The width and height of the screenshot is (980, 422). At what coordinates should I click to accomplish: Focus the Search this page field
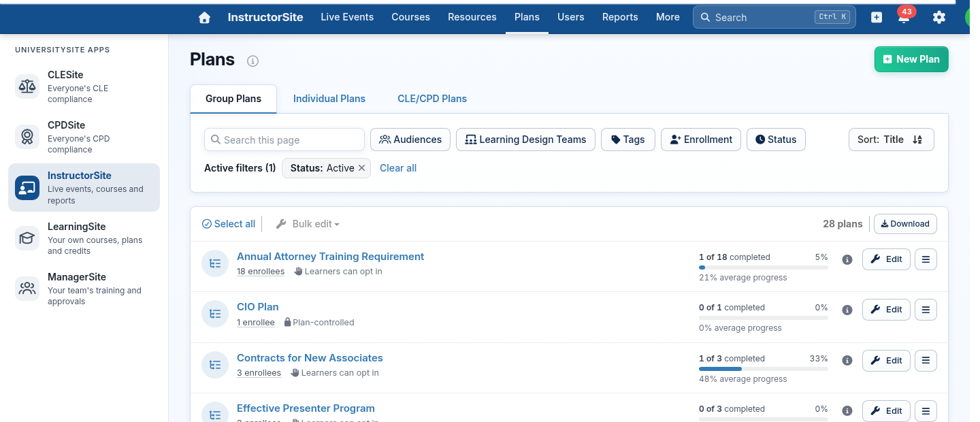284,140
